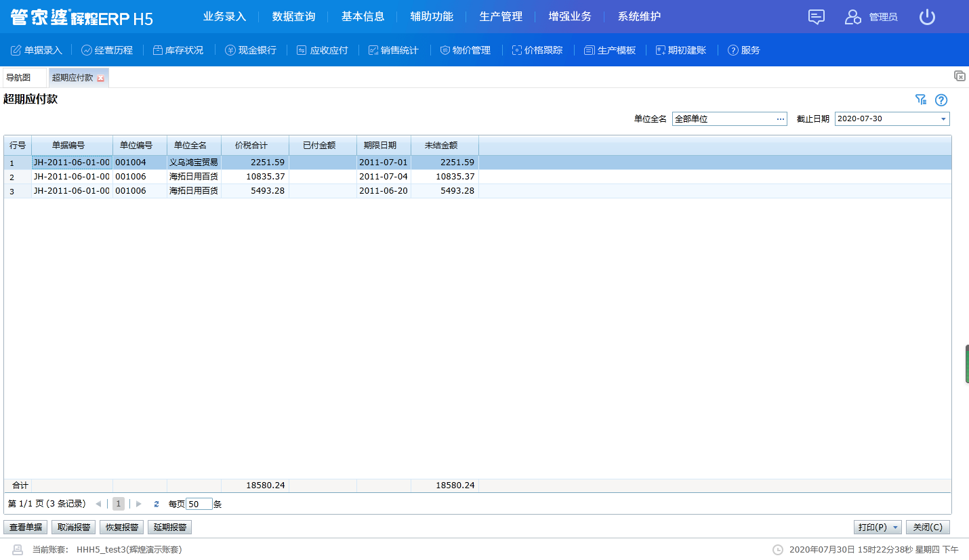The width and height of the screenshot is (969, 560).
Task: Sort by 未结金额 column header
Action: pyautogui.click(x=445, y=146)
